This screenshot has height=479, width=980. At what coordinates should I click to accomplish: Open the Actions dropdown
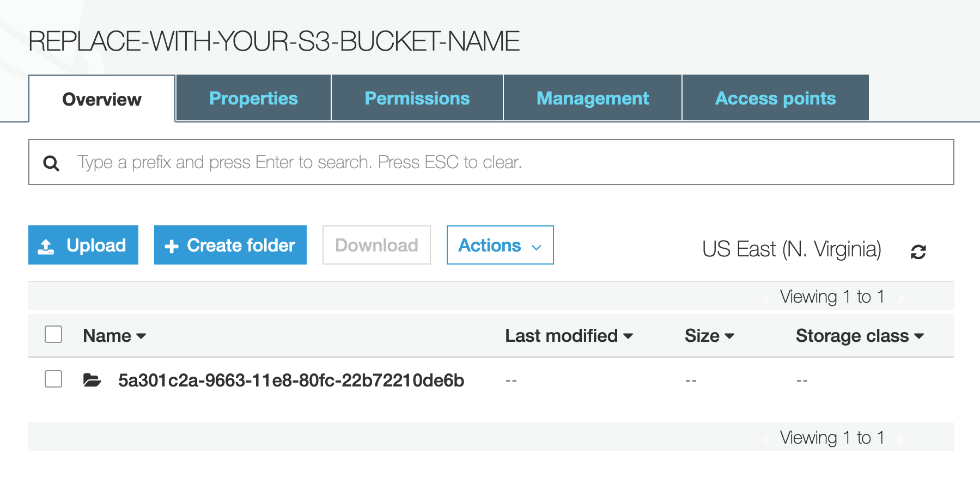[500, 245]
